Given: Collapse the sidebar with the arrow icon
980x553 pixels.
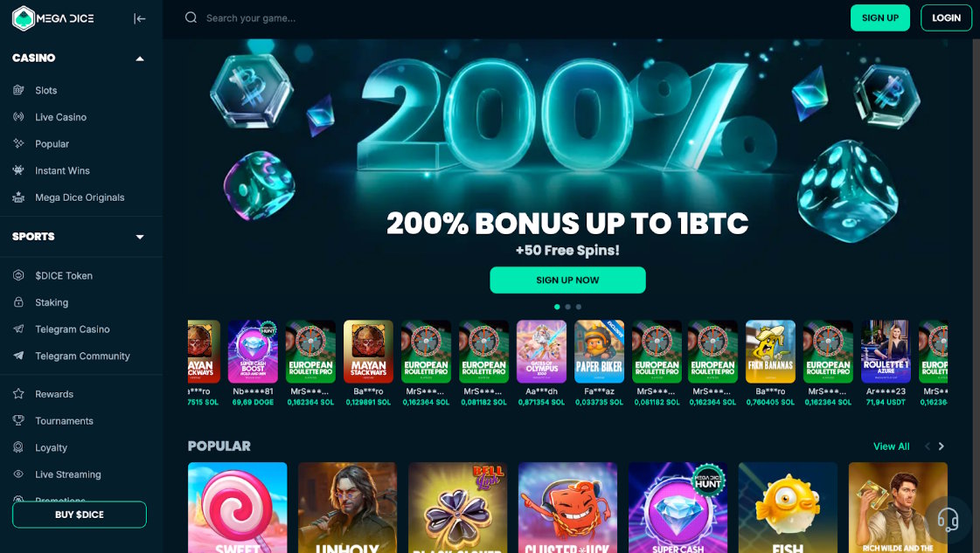Looking at the screenshot, I should 139,18.
